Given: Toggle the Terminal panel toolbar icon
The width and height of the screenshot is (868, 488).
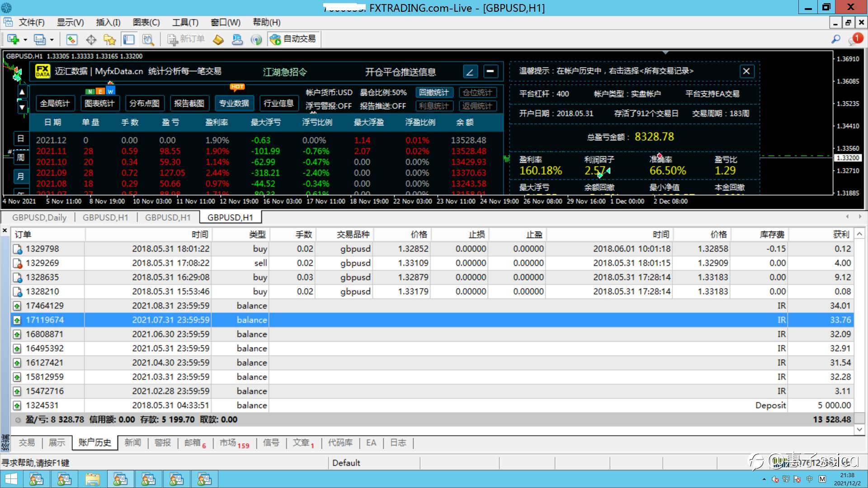Looking at the screenshot, I should [x=129, y=40].
